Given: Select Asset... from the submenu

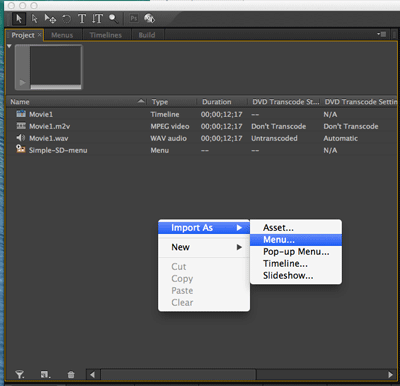Looking at the screenshot, I should (296, 228).
